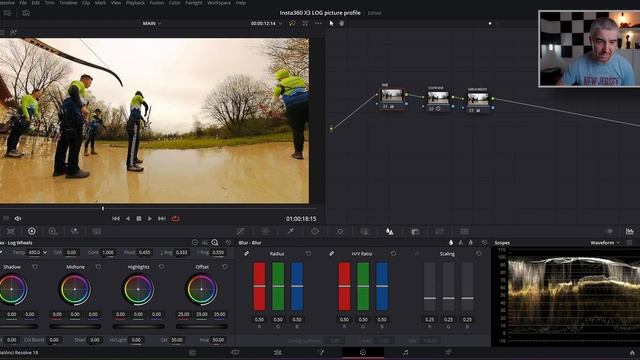The width and height of the screenshot is (640, 360).
Task: Reset the Radius controls
Action: coord(308,253)
